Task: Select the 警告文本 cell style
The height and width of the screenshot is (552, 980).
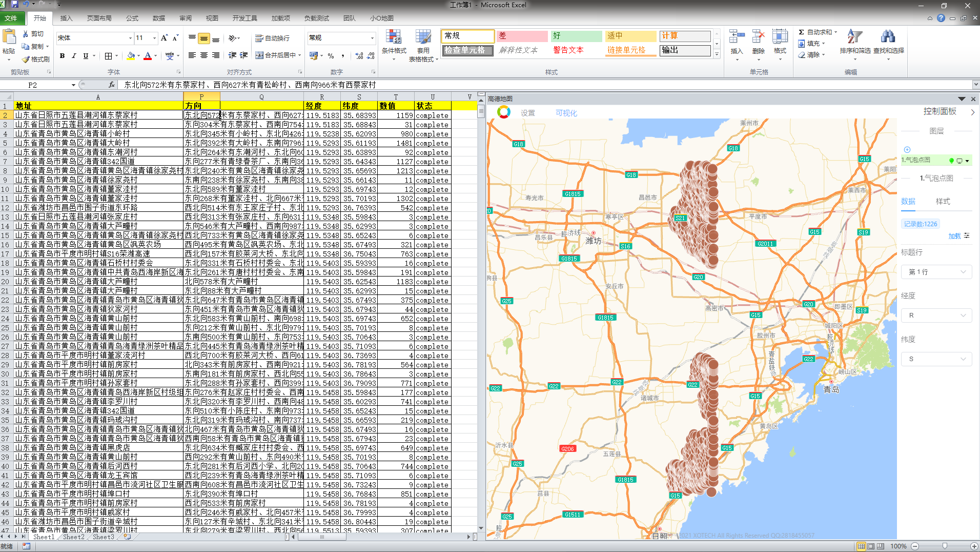Action: 575,50
